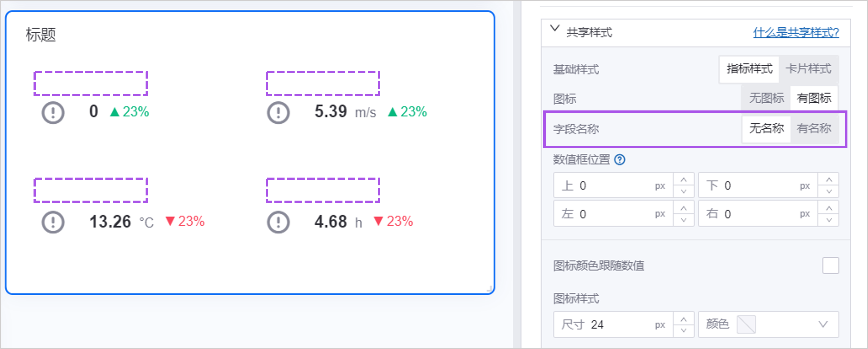Increase the 尺寸 icon size value
The width and height of the screenshot is (868, 349).
point(683,319)
